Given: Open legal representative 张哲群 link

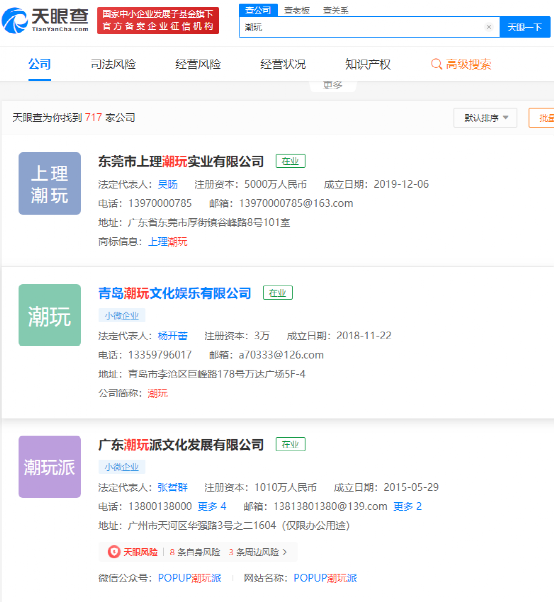Looking at the screenshot, I should (x=173, y=487).
